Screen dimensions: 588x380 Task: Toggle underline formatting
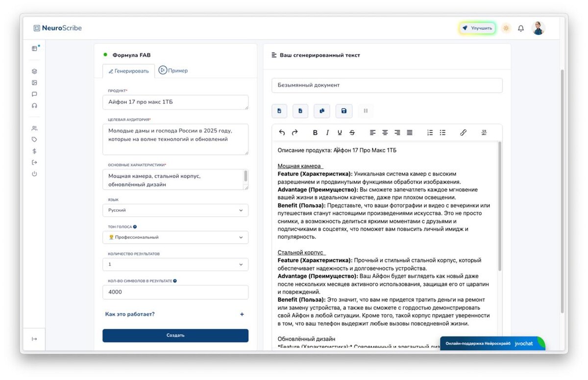pos(340,132)
